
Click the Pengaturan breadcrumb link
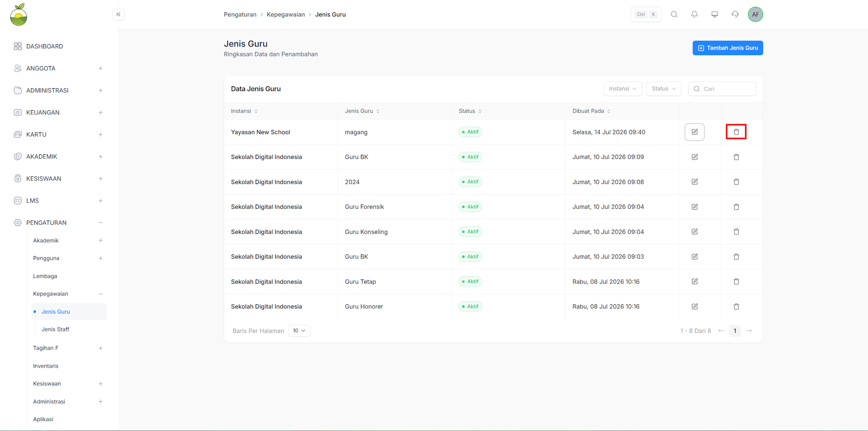tap(240, 14)
